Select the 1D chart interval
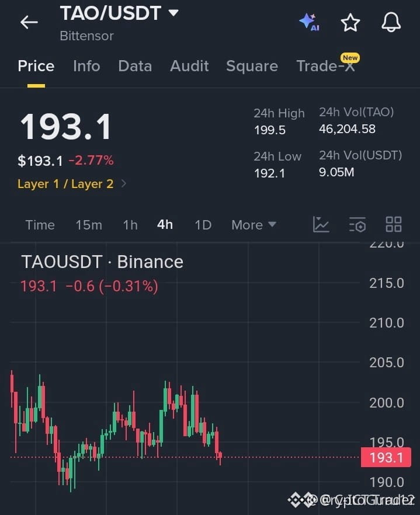The height and width of the screenshot is (515, 420). click(203, 225)
